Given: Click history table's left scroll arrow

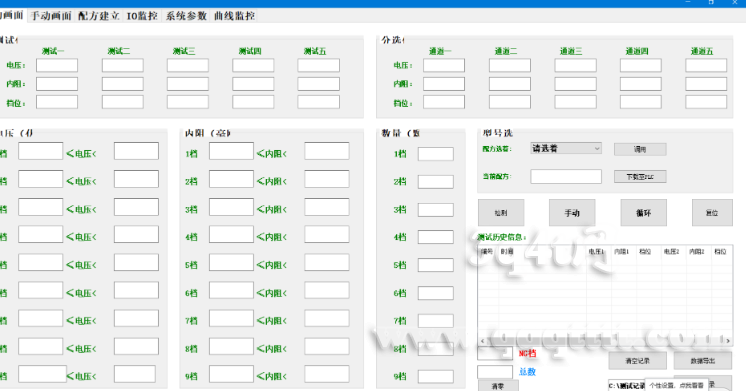Looking at the screenshot, I should pyautogui.click(x=483, y=340).
